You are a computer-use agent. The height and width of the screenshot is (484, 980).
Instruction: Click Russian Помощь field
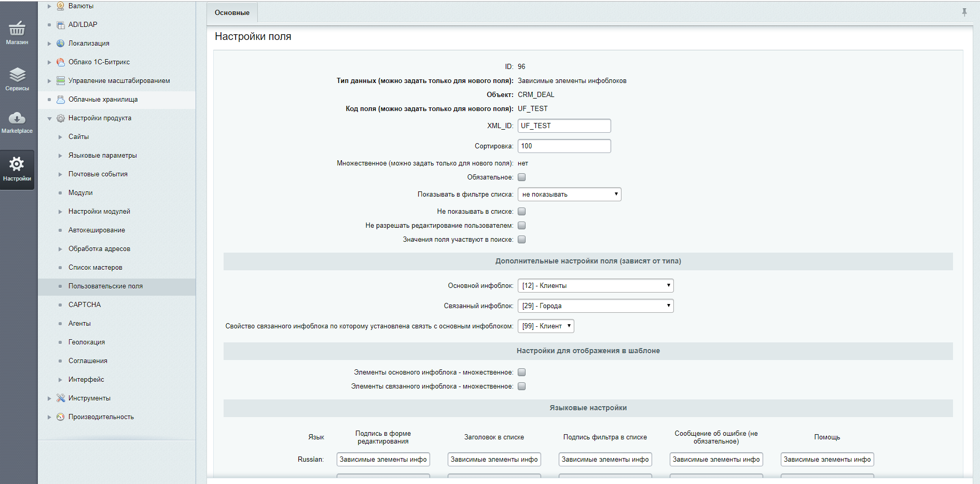[x=827, y=460]
